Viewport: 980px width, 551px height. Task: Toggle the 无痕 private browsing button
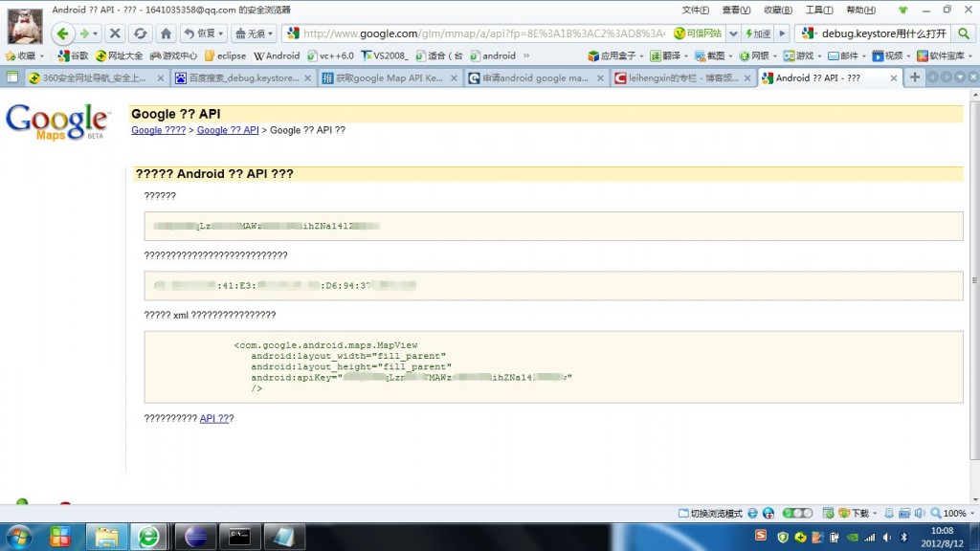pyautogui.click(x=254, y=33)
